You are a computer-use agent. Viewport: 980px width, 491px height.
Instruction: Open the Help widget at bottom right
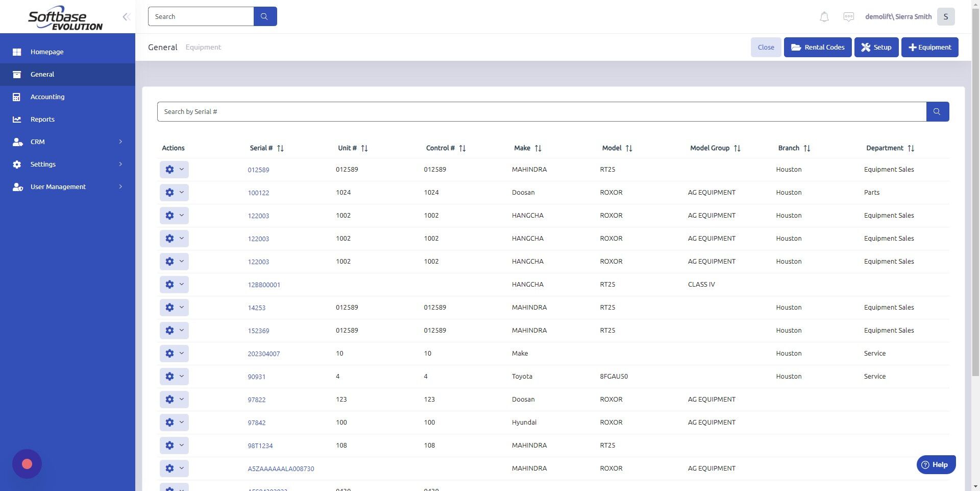click(936, 464)
